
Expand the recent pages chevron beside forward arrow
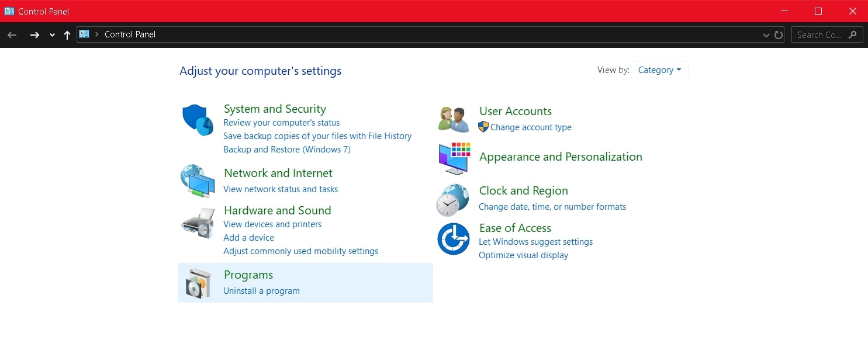tap(51, 34)
